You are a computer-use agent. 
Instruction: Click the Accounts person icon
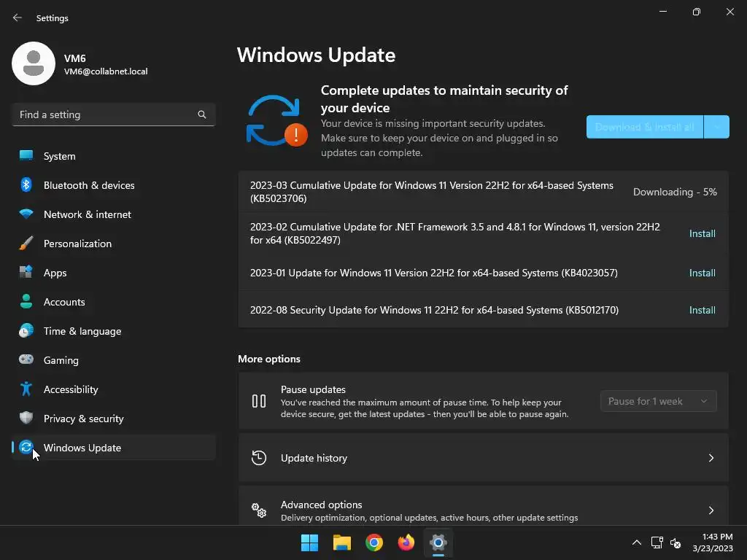(x=26, y=301)
